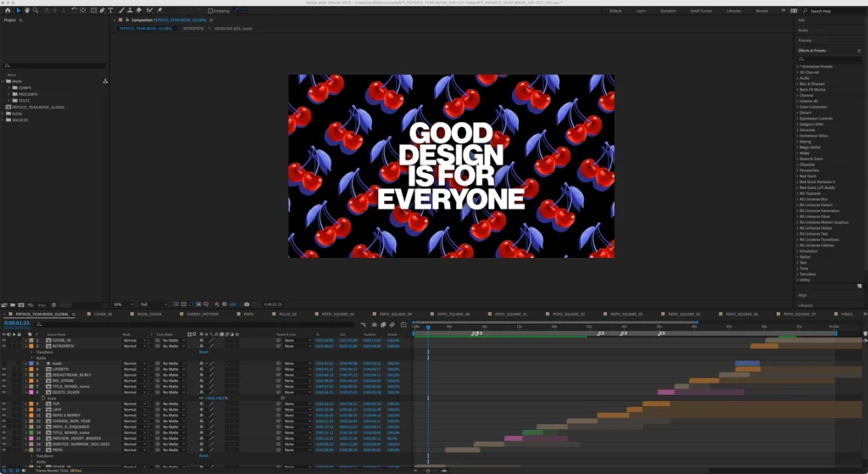The image size is (868, 474).
Task: Hide the NITROPEPSI layer eye icon
Action: tap(4, 346)
